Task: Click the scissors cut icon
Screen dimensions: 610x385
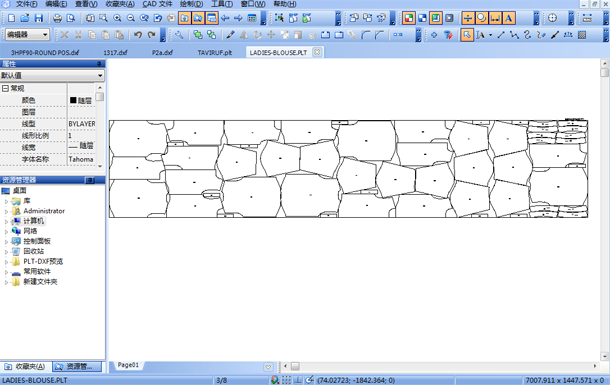Action: pos(78,35)
